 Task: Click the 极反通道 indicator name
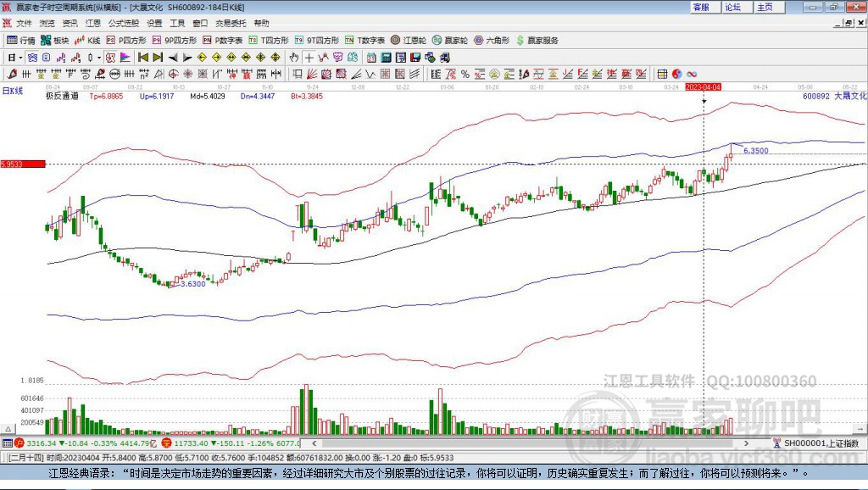pyautogui.click(x=62, y=96)
